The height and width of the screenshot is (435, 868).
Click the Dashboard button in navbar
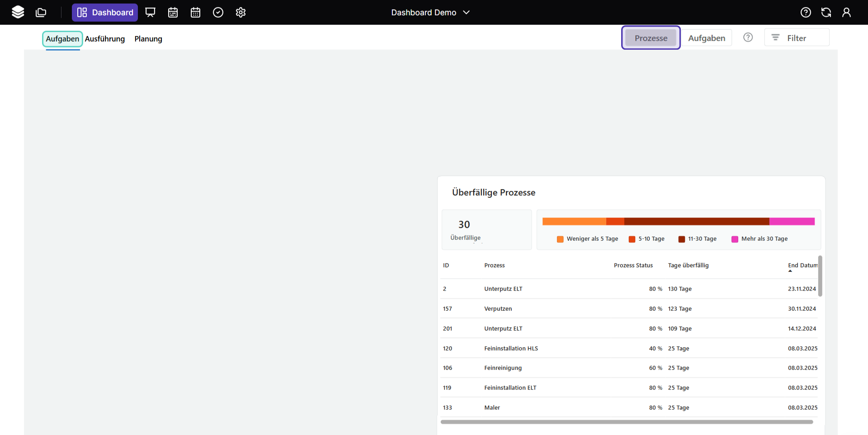click(105, 12)
